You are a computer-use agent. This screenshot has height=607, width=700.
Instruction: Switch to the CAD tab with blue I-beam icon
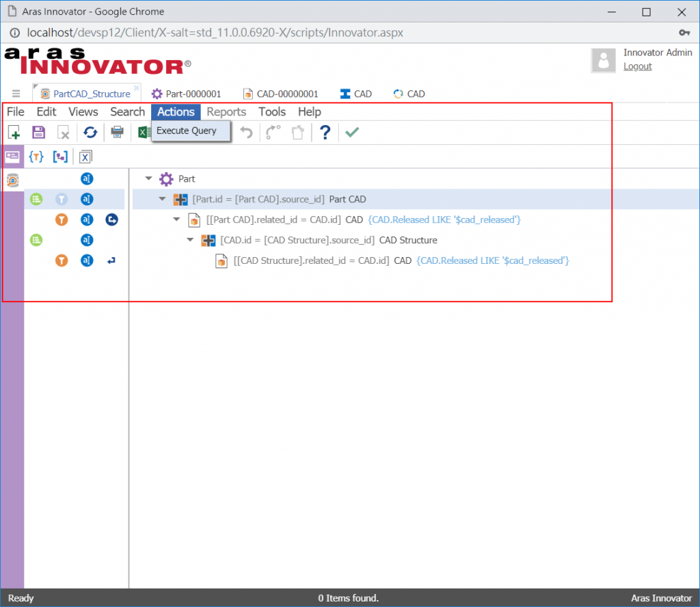[x=355, y=94]
